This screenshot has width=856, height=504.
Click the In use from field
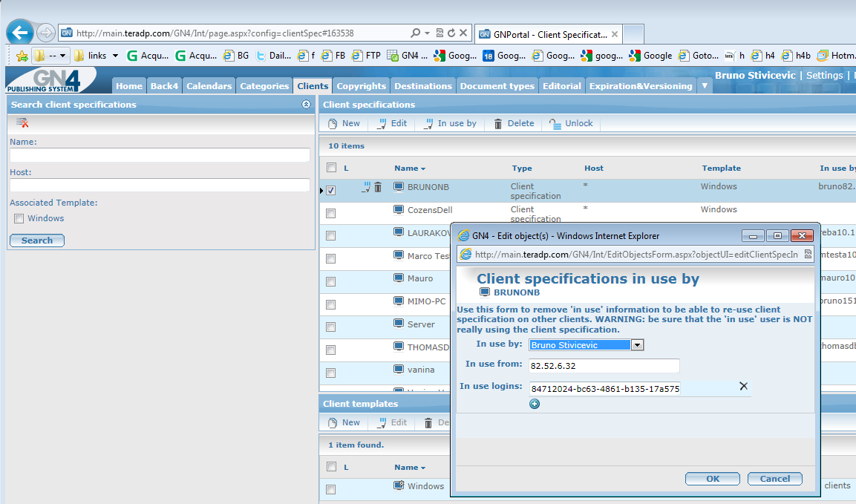point(604,366)
